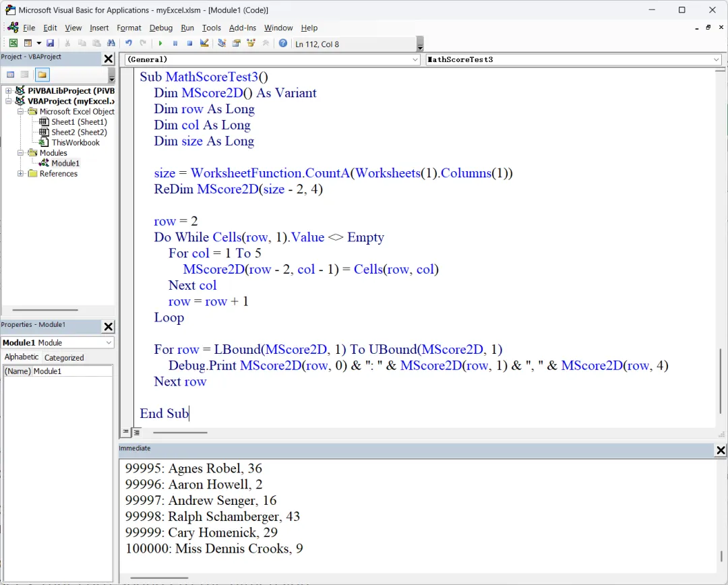Click the code window horizontal scrollbar thumb
Image resolution: width=728 pixels, height=585 pixels.
pos(180,432)
